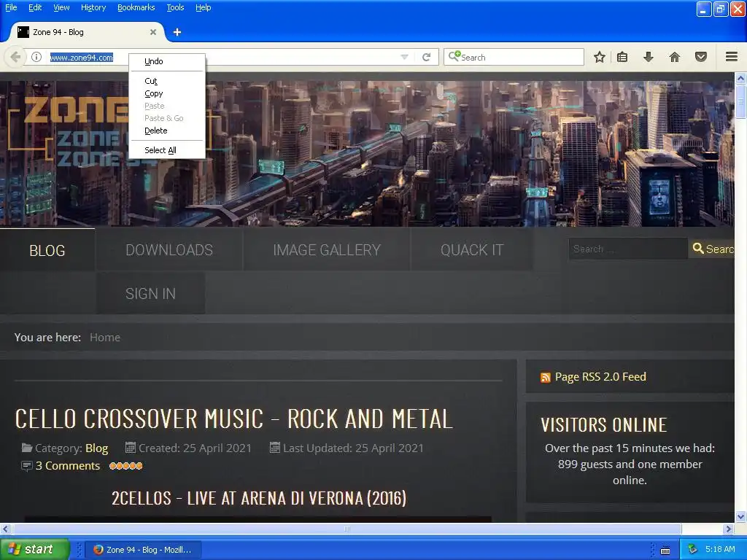747x560 pixels.
Task: Click the RSS feed orange icon
Action: (x=546, y=378)
